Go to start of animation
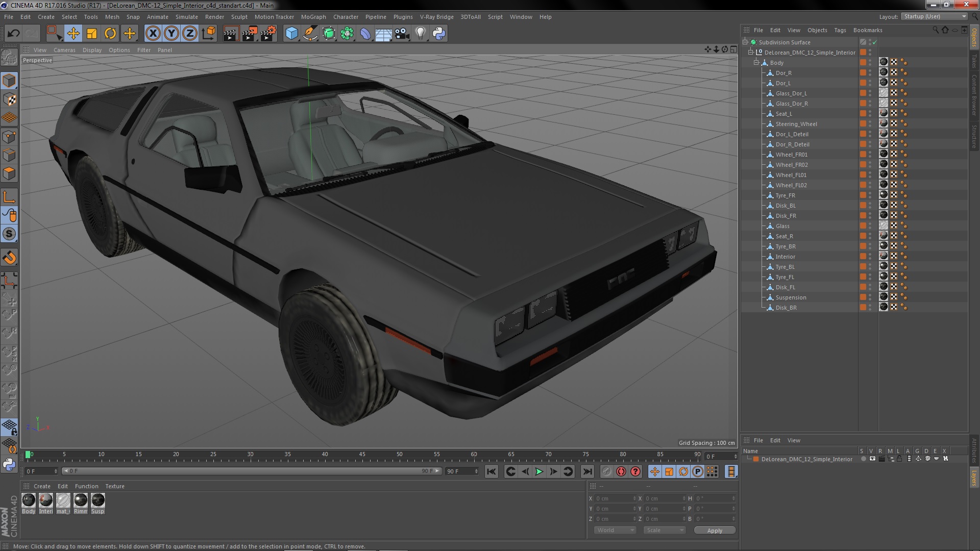Image resolution: width=980 pixels, height=551 pixels. pyautogui.click(x=491, y=472)
